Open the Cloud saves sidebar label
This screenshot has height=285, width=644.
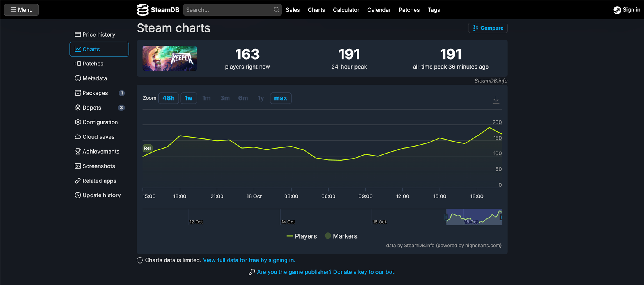98,137
